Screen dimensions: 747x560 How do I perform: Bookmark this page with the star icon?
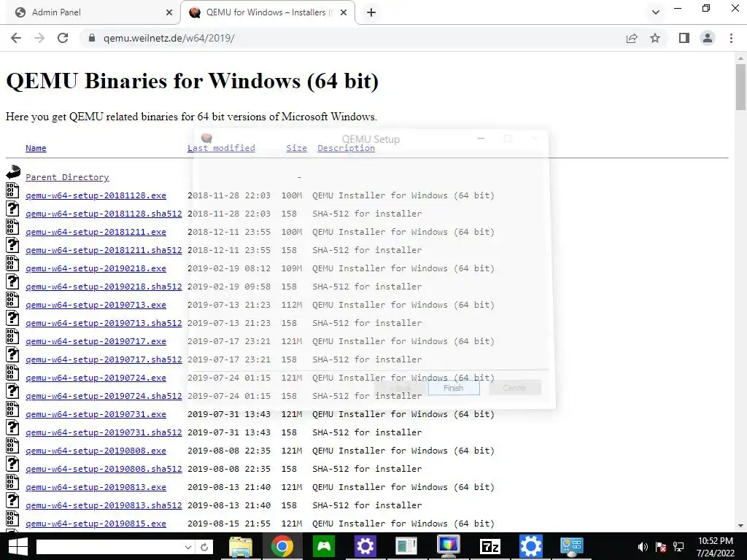coord(655,38)
